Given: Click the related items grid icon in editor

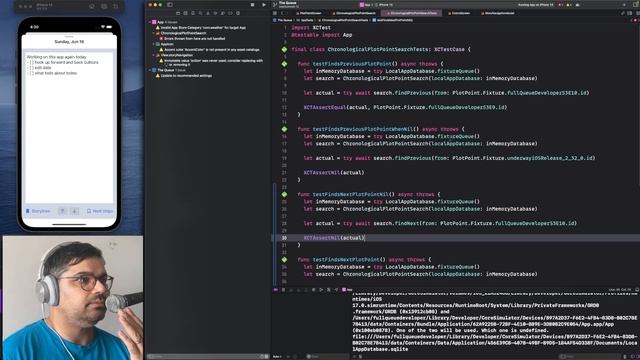Looking at the screenshot, I should point(275,13).
